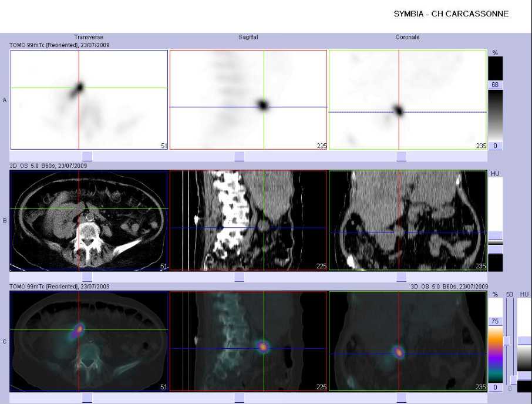532x404 pixels.
Task: Click the Transverse column header
Action: [89, 37]
